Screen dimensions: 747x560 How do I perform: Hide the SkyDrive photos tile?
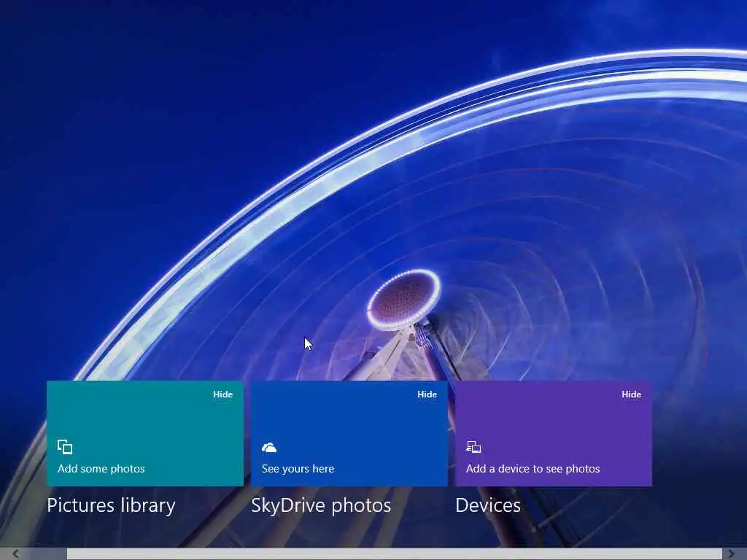click(427, 394)
